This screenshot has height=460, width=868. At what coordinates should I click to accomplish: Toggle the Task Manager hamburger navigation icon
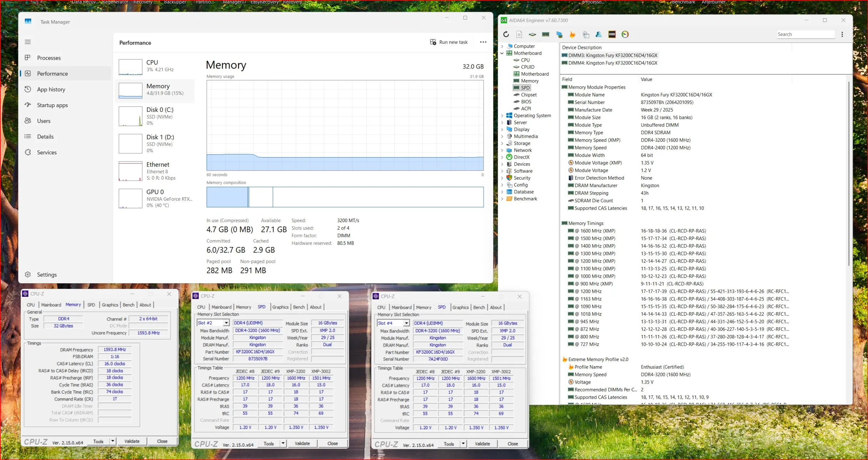28,42
